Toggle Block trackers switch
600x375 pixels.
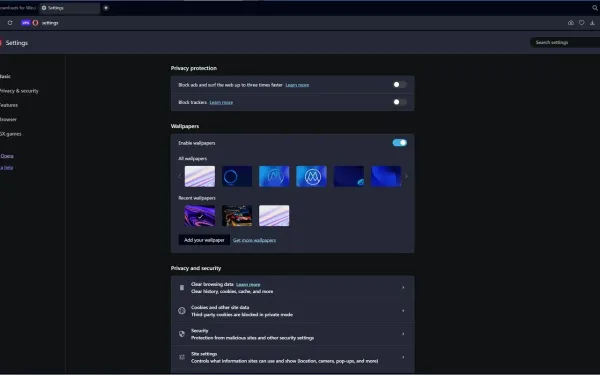pyautogui.click(x=399, y=102)
